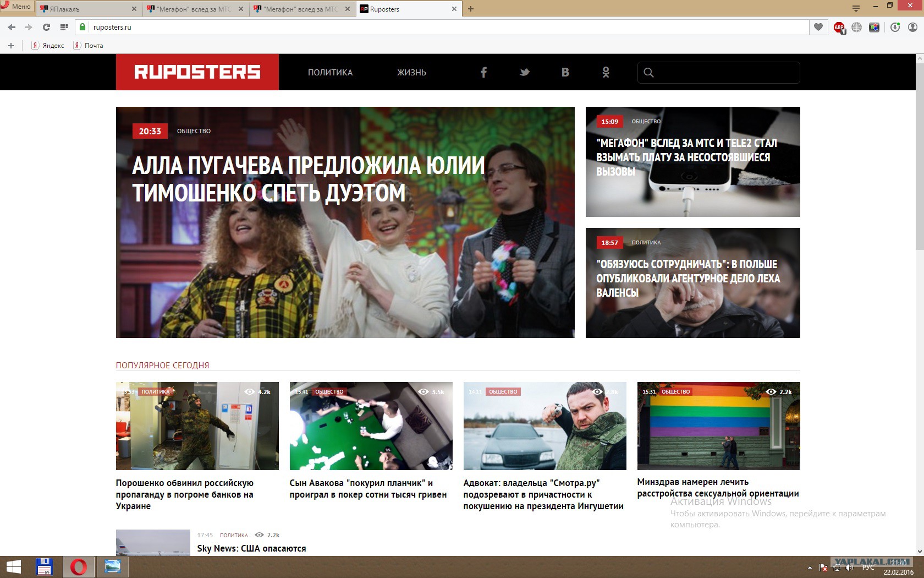Read the Минздрав намерен лечить article
The width and height of the screenshot is (924, 578).
[718, 488]
